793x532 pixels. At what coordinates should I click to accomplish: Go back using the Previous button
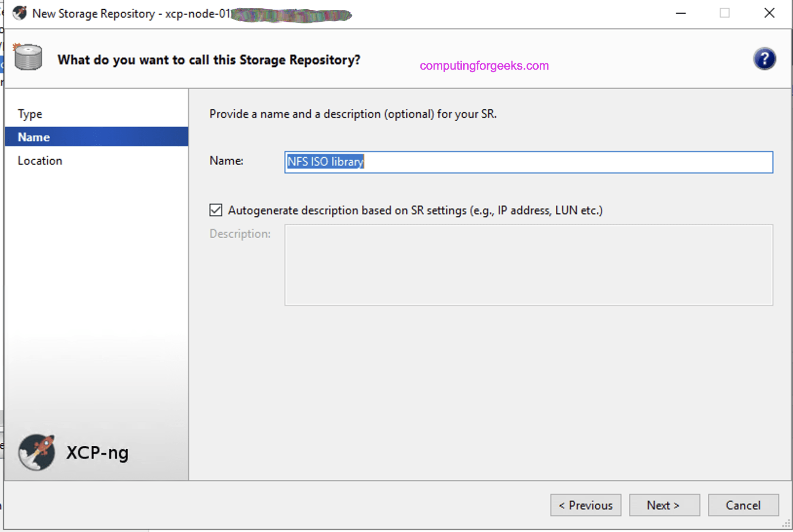click(585, 505)
